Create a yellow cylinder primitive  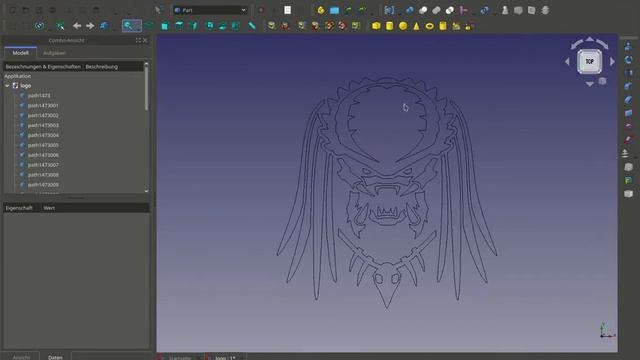(389, 26)
